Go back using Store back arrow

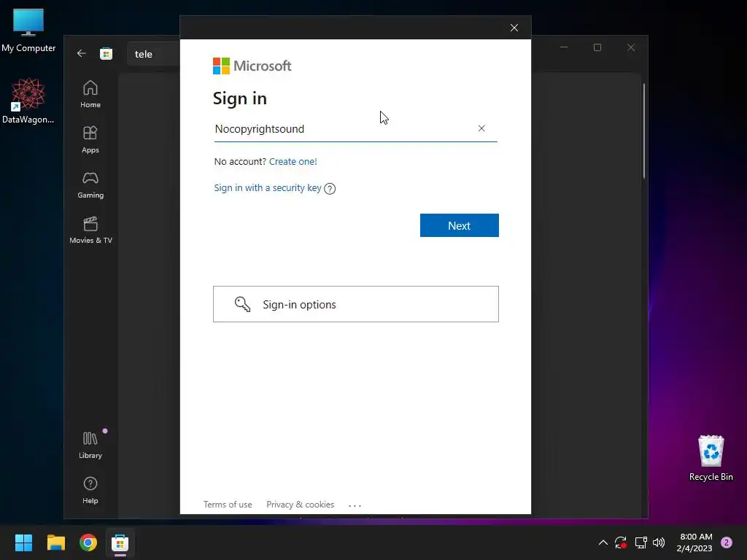click(82, 53)
